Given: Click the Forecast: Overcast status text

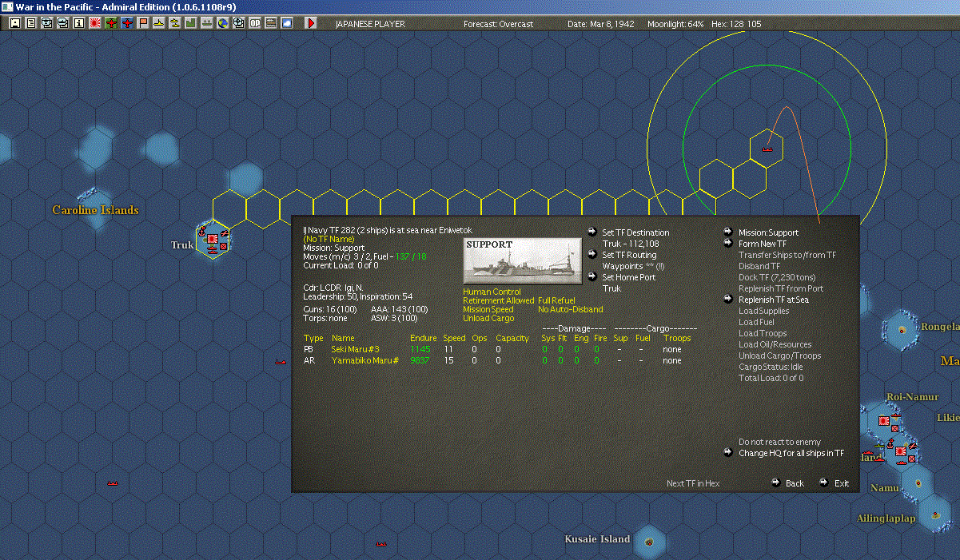Looking at the screenshot, I should (x=498, y=24).
